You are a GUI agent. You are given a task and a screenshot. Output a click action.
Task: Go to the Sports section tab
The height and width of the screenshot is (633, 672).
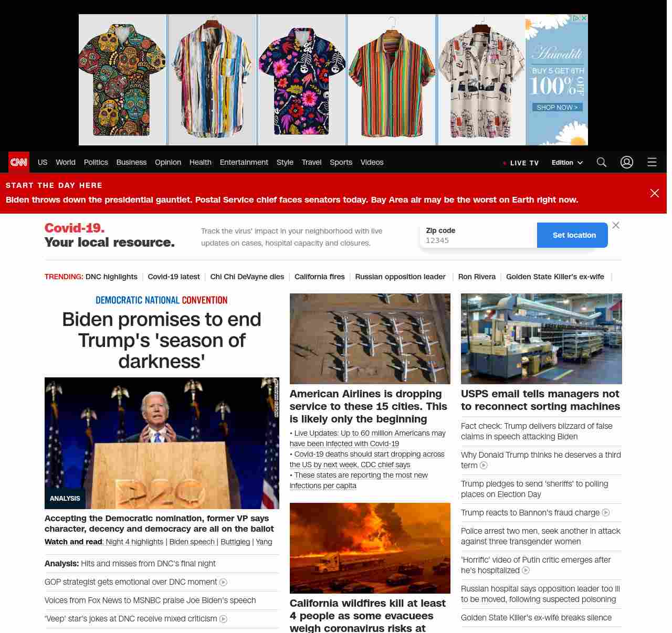tap(341, 162)
